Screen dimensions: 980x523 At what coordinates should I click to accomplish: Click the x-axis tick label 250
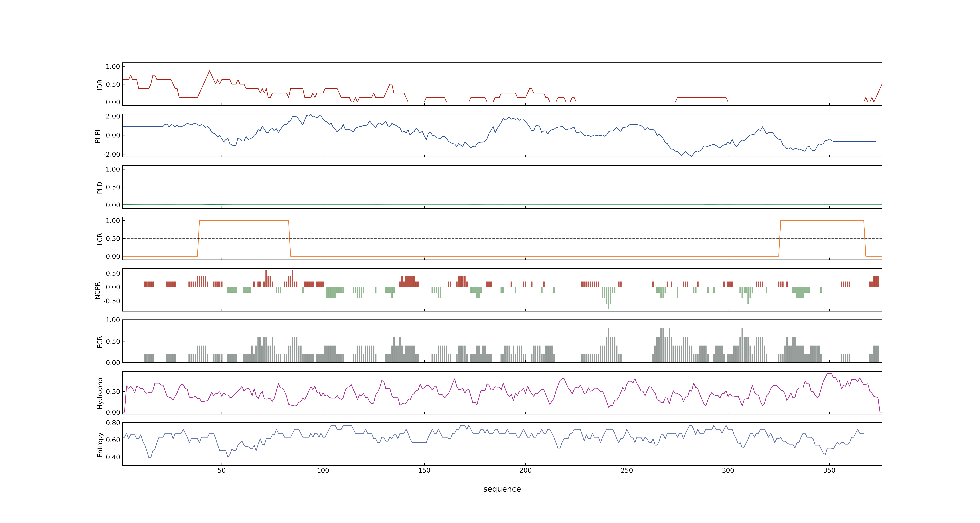point(627,470)
